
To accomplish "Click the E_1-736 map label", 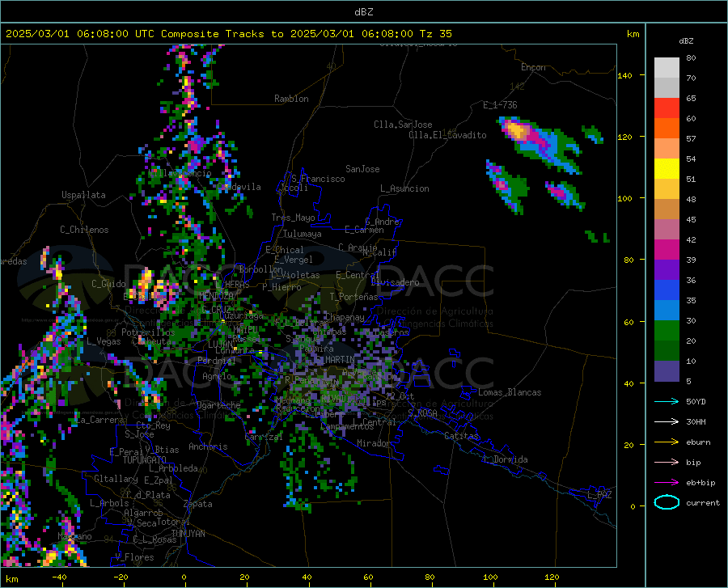I will (500, 105).
